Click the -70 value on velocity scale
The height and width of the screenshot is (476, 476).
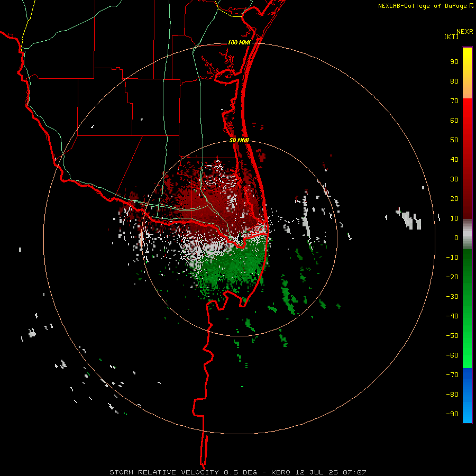pyautogui.click(x=452, y=375)
